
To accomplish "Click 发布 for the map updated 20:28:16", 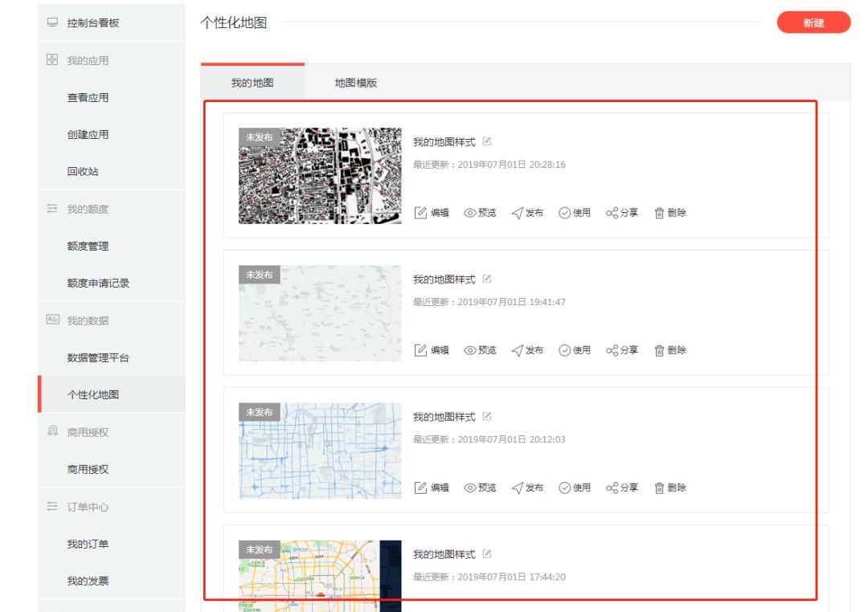I will (x=527, y=213).
